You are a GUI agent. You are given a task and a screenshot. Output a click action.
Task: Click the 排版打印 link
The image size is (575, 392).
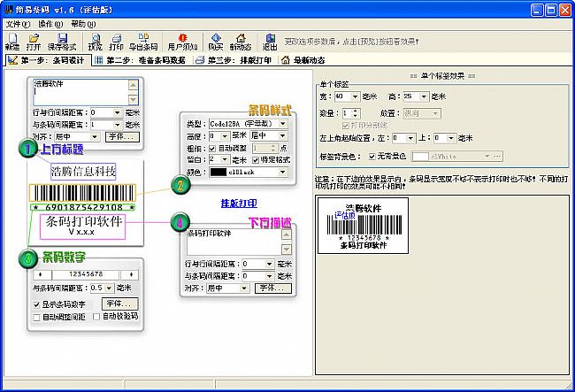click(x=239, y=204)
